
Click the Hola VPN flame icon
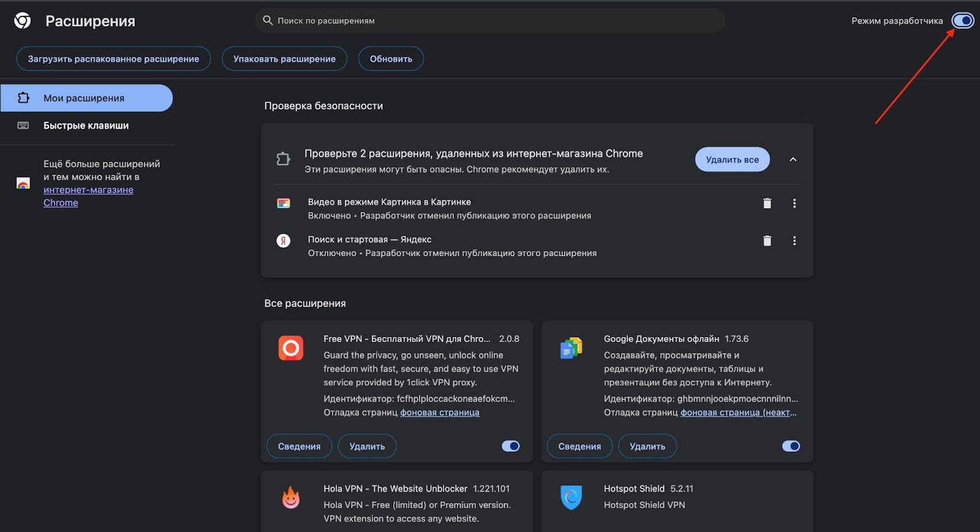pos(291,497)
